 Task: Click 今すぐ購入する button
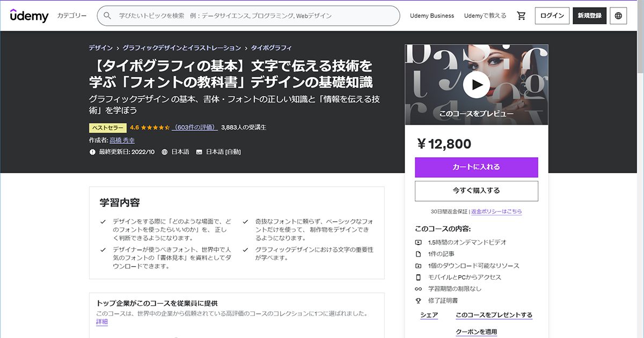pyautogui.click(x=477, y=190)
